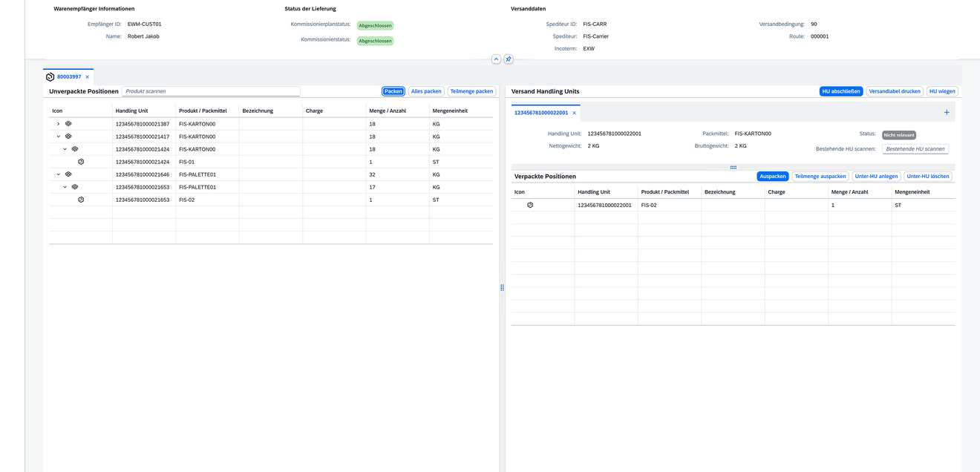980x472 pixels.
Task: Click product icon in FIS-01 row
Action: point(81,162)
